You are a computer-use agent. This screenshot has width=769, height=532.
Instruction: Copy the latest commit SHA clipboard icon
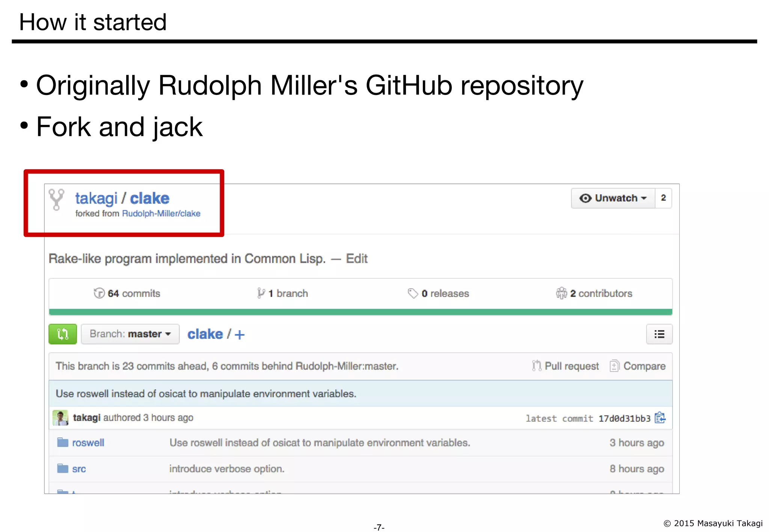click(660, 418)
